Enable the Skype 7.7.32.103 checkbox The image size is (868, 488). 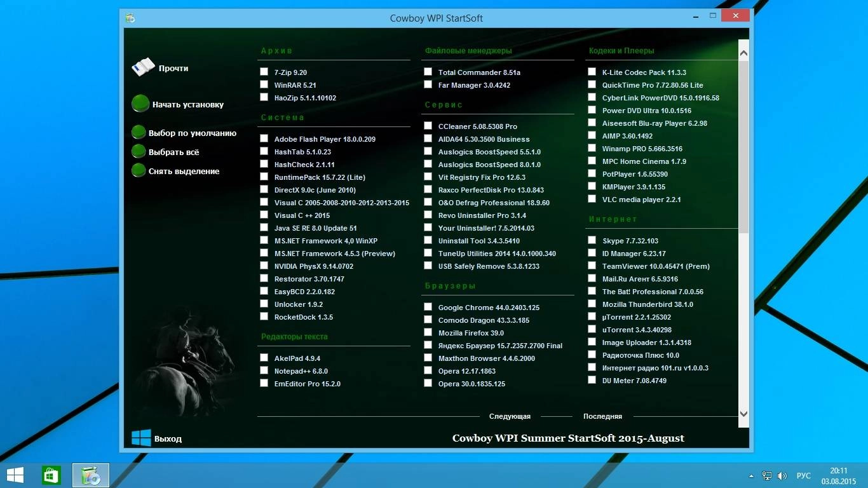tap(592, 240)
